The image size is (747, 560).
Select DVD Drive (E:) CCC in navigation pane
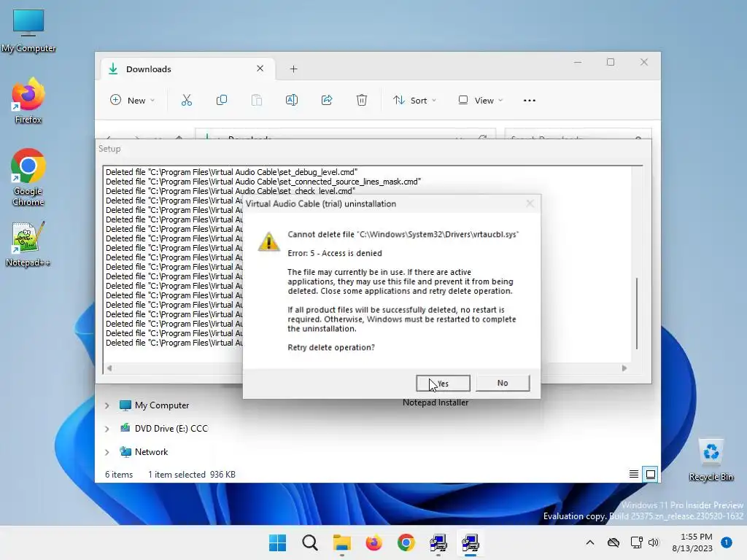[x=164, y=429]
